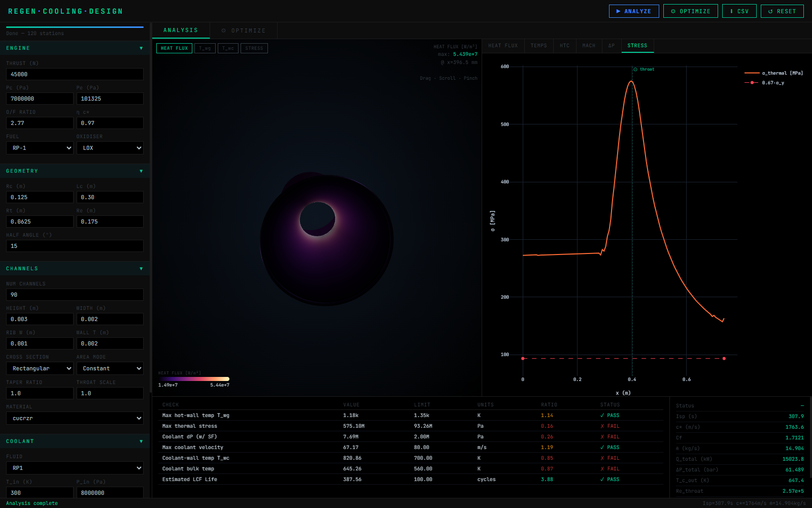Click the heat flux color scale bar
The height and width of the screenshot is (508, 812).
click(x=194, y=379)
